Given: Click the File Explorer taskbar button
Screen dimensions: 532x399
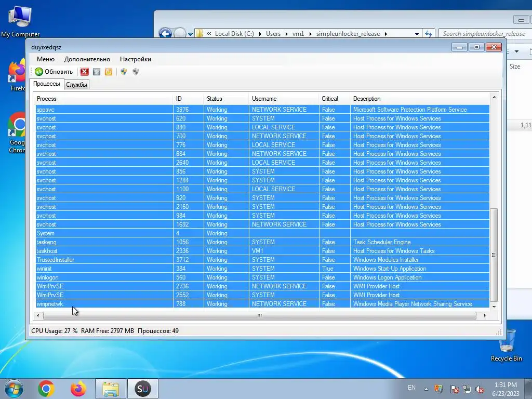Looking at the screenshot, I should [111, 389].
